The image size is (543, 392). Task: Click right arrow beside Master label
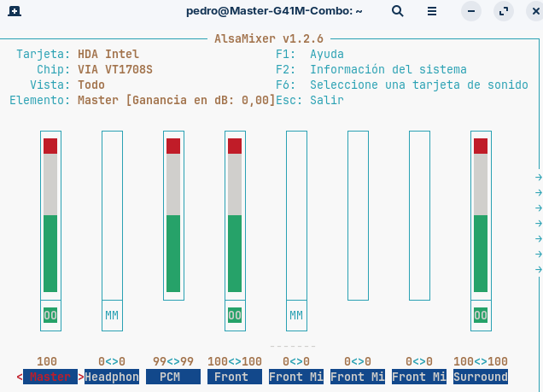81,377
